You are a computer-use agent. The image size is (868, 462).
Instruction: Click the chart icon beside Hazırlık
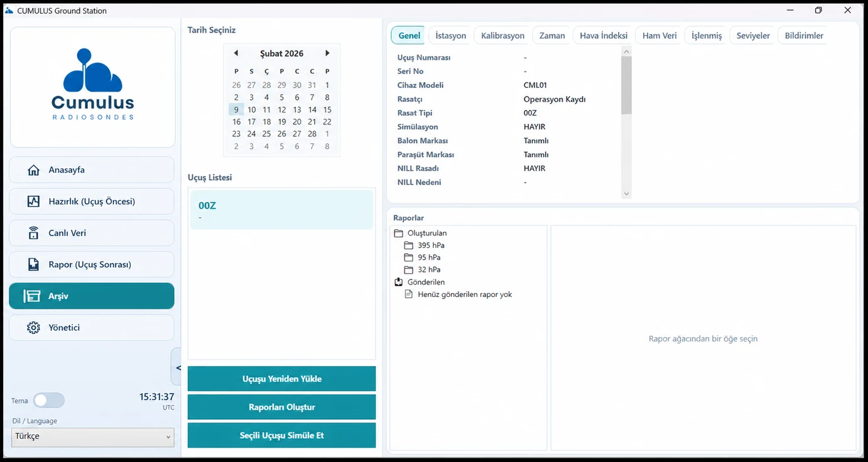click(x=34, y=201)
